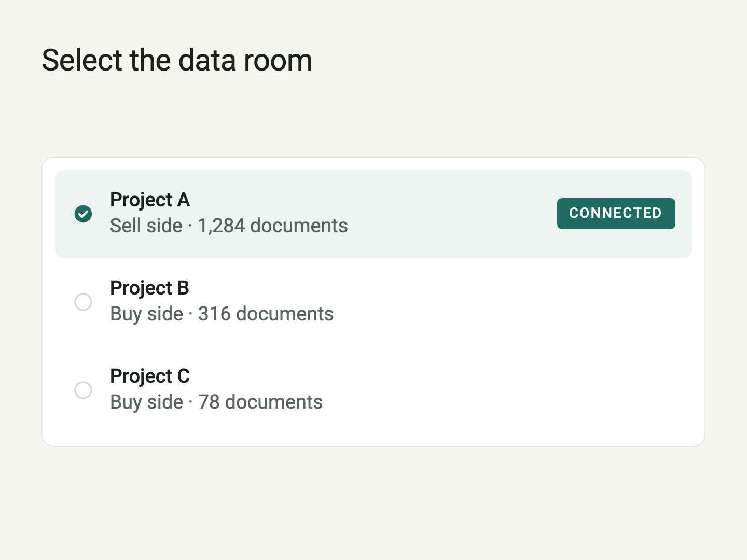Click the Project C title
The height and width of the screenshot is (560, 747).
(x=150, y=376)
